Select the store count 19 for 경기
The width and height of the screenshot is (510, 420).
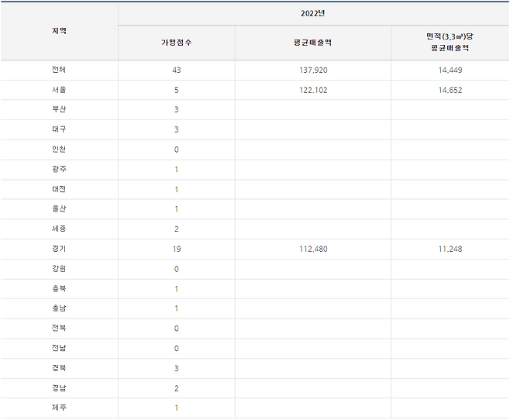pos(177,250)
